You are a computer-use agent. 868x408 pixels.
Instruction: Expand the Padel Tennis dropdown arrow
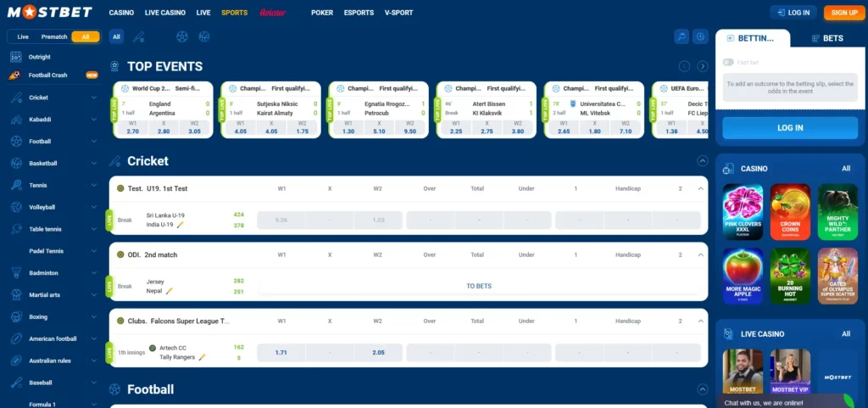[93, 251]
